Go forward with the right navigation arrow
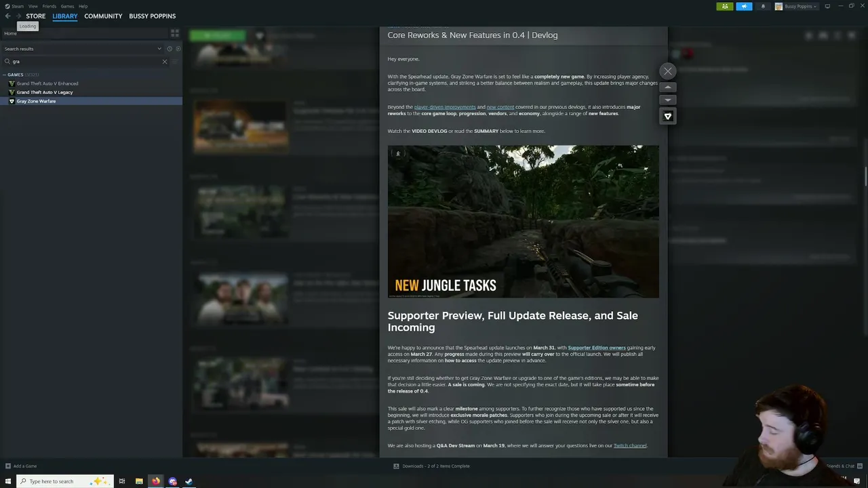Viewport: 868px width, 488px height. (x=18, y=16)
